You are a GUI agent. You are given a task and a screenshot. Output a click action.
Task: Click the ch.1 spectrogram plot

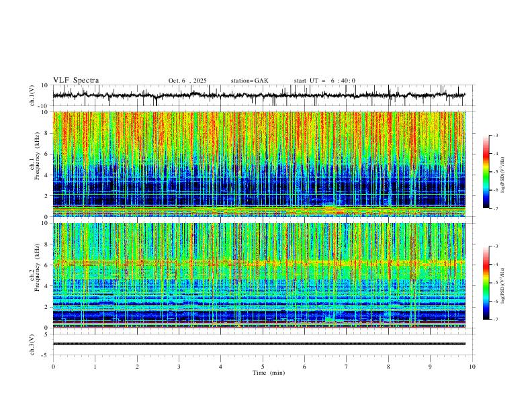[259, 164]
